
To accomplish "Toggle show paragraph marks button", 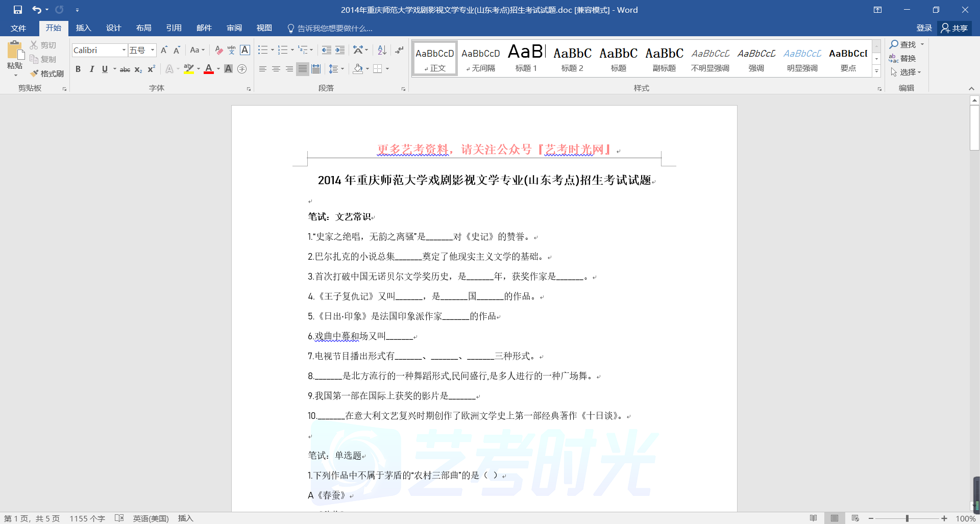I will pyautogui.click(x=399, y=50).
